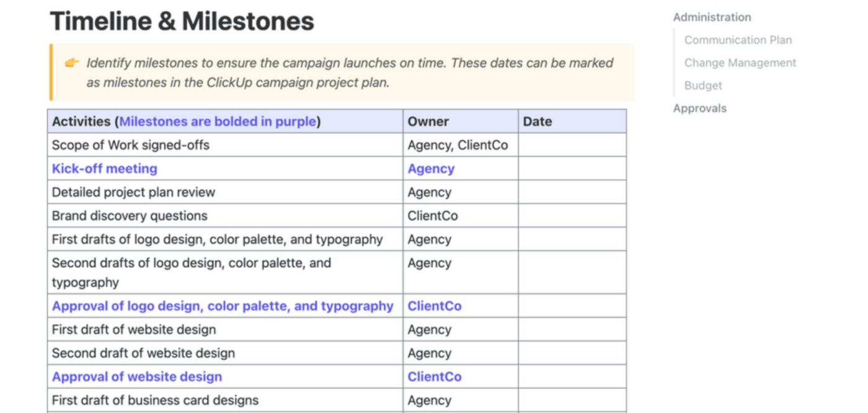Click 'Agency, ClientCo' owner cell

click(458, 144)
